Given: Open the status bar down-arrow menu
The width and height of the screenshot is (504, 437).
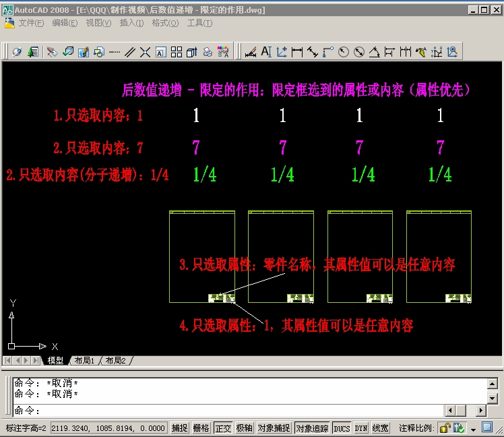Looking at the screenshot, I should [474, 428].
